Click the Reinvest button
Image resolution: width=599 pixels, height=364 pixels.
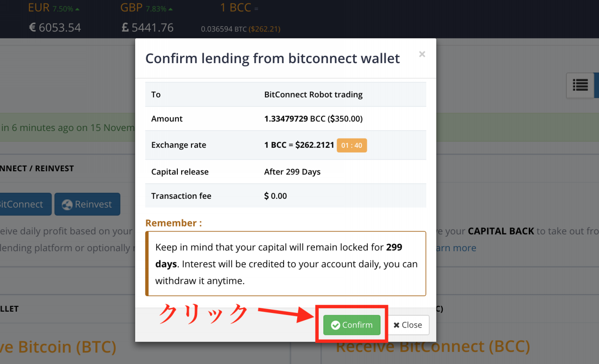coord(87,204)
